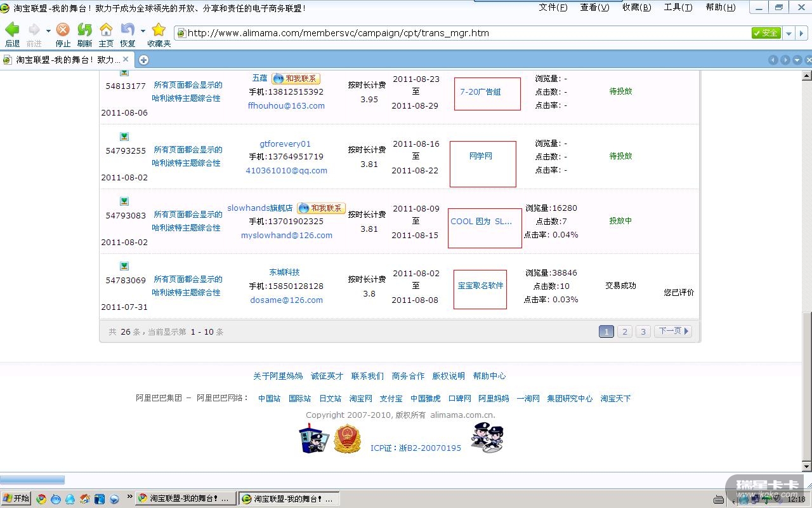This screenshot has width=812, height=508.
Task: Open 您已评价 review status text
Action: pos(679,293)
